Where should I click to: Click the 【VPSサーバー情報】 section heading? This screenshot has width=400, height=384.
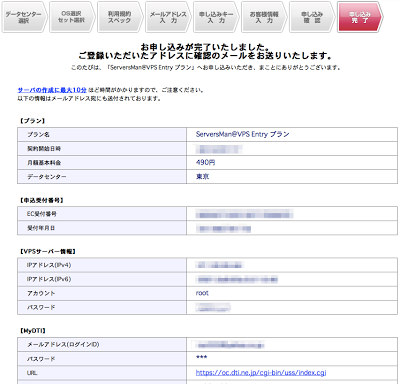click(48, 251)
